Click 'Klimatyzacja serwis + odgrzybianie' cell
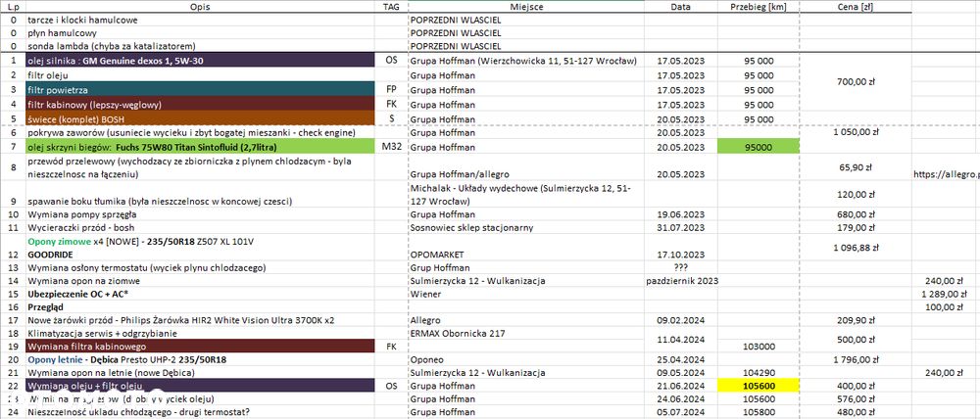 (200, 334)
